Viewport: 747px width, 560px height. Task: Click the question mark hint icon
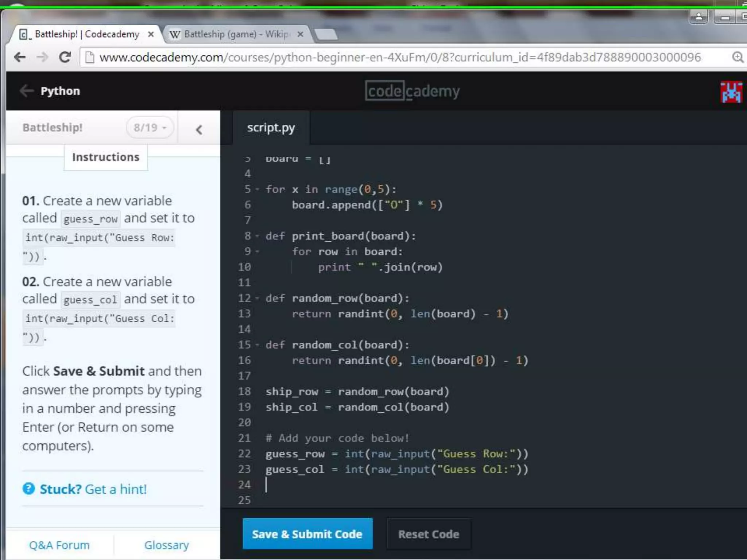(29, 489)
